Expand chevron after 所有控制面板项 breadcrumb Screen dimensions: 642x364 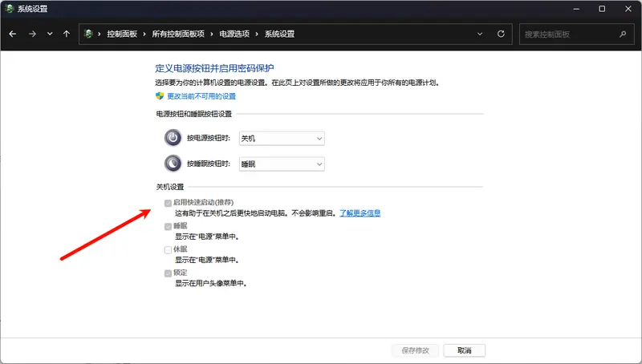point(212,34)
